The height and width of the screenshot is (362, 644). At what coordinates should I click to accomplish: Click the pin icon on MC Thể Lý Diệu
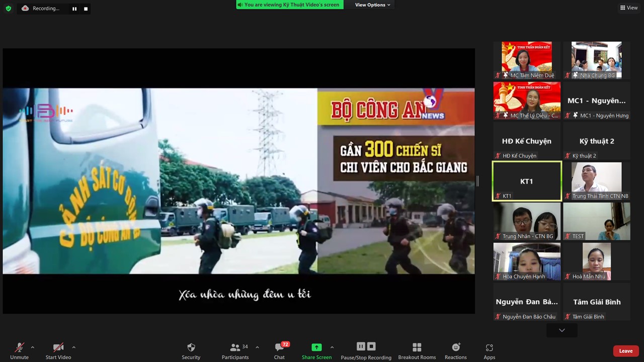(x=506, y=116)
